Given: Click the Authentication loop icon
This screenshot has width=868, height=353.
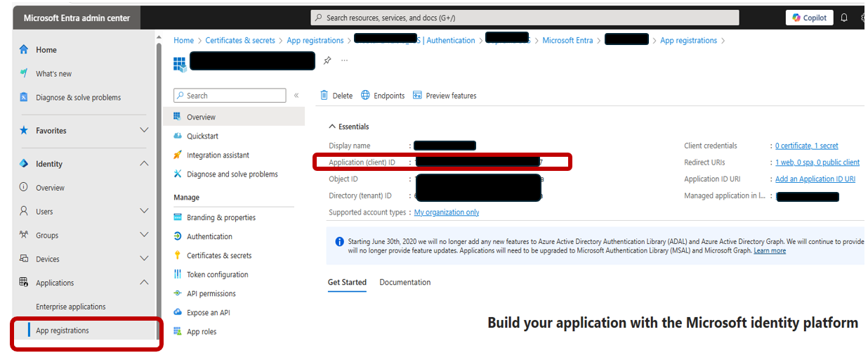Looking at the screenshot, I should pos(178,237).
